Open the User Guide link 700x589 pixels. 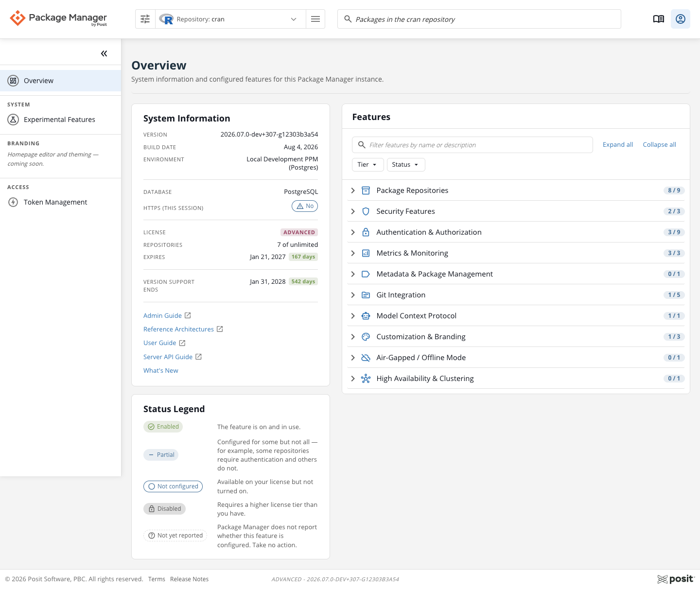coord(159,343)
